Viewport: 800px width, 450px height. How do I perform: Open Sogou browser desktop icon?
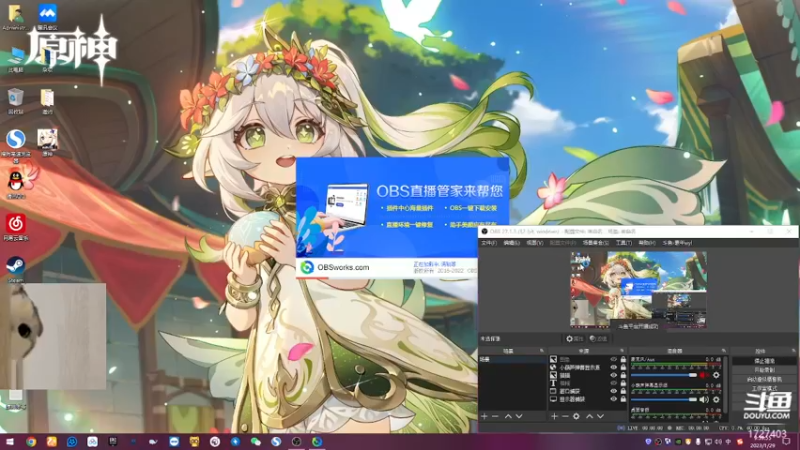coord(15,145)
